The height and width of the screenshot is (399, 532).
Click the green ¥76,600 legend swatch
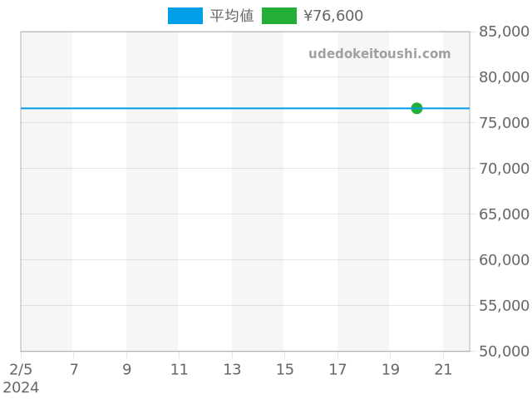(278, 16)
